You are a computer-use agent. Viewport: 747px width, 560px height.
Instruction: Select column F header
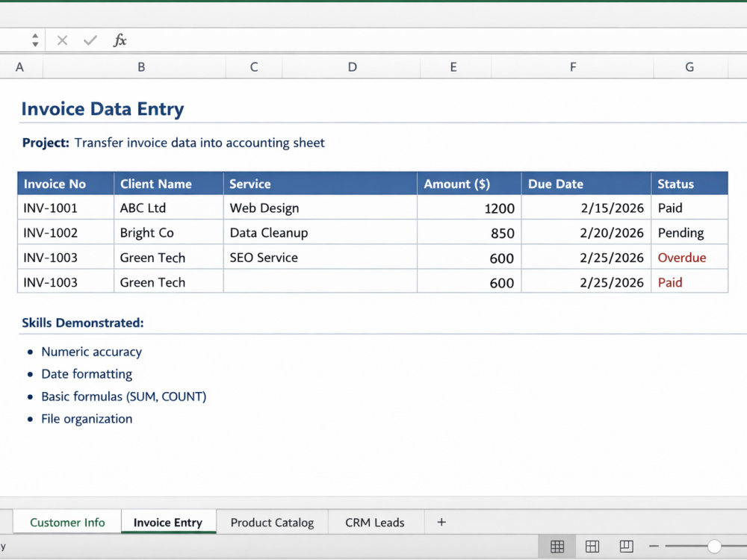(573, 67)
